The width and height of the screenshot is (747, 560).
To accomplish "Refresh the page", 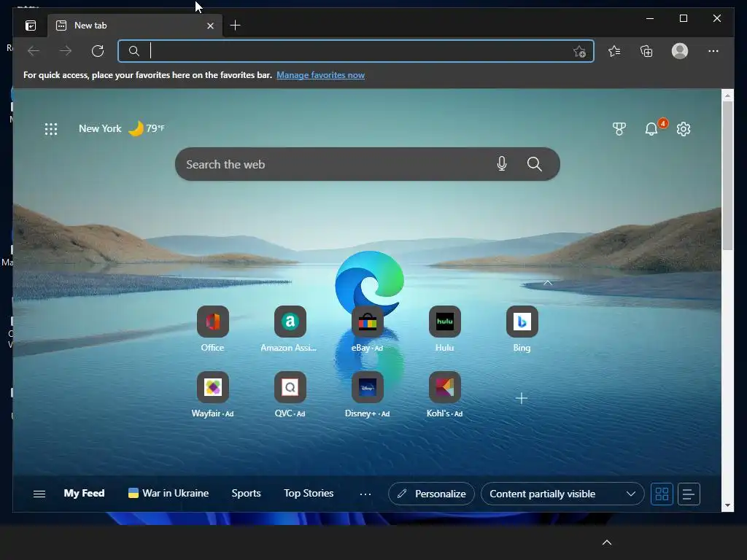I will click(98, 51).
